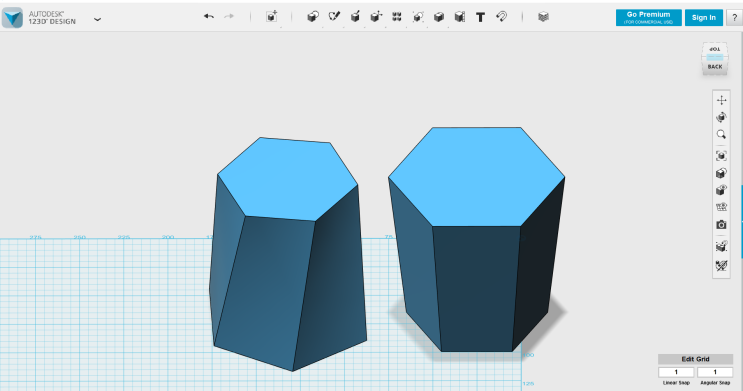743x391 pixels.
Task: Take a screenshot with camera icon
Action: [x=721, y=225]
